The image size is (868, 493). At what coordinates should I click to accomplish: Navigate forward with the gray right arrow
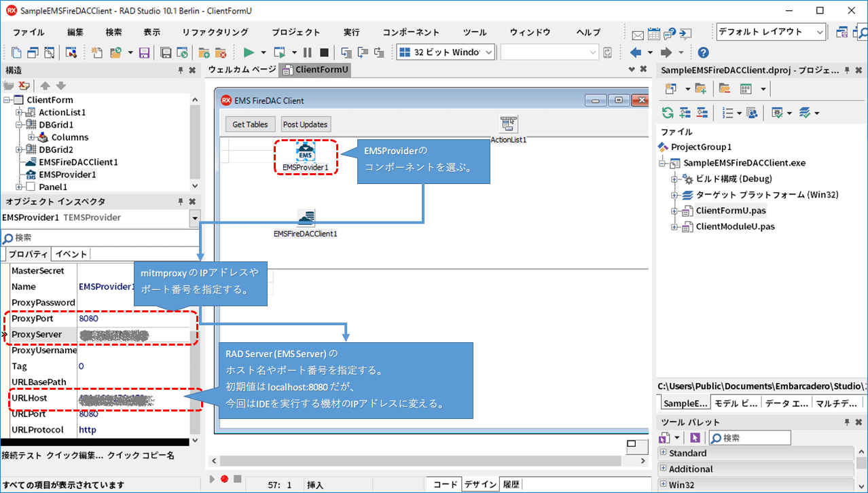pyautogui.click(x=666, y=52)
